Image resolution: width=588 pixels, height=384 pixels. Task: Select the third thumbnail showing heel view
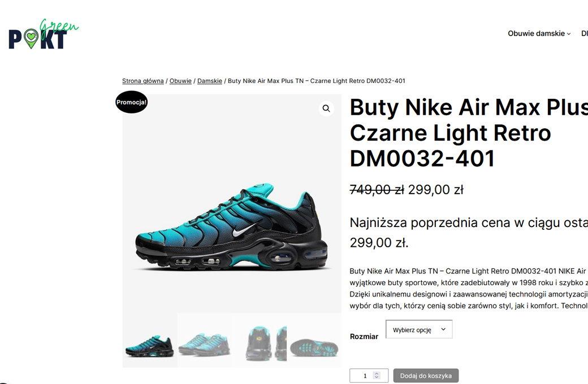(x=259, y=340)
